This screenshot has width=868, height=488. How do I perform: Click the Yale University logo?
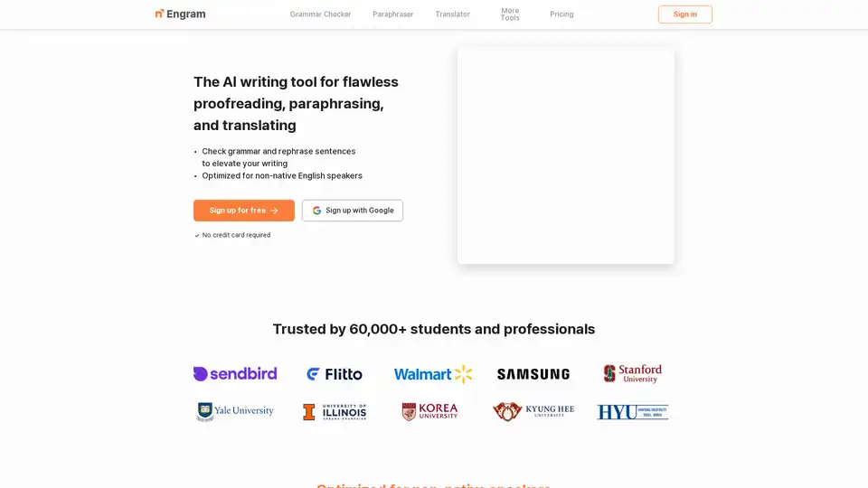coord(235,411)
